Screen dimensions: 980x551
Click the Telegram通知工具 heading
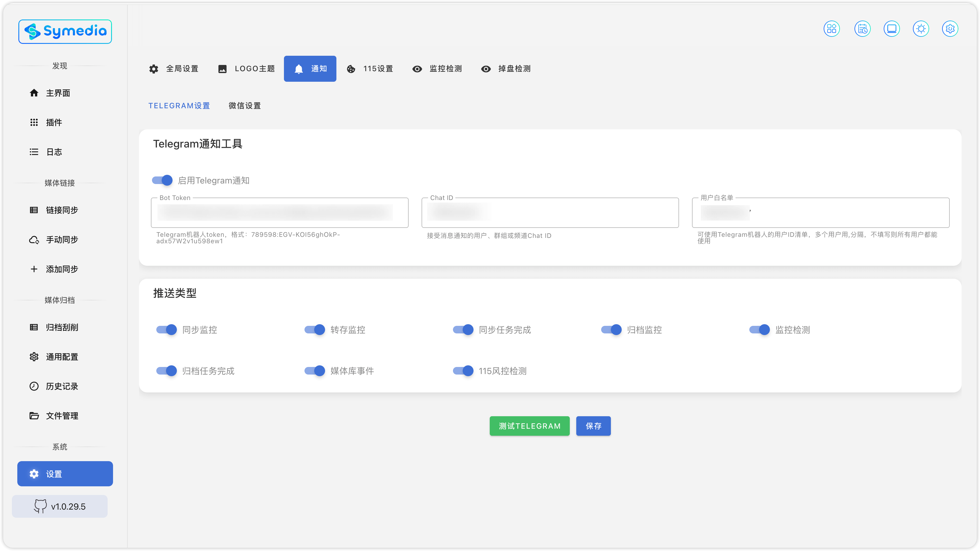[x=197, y=144]
